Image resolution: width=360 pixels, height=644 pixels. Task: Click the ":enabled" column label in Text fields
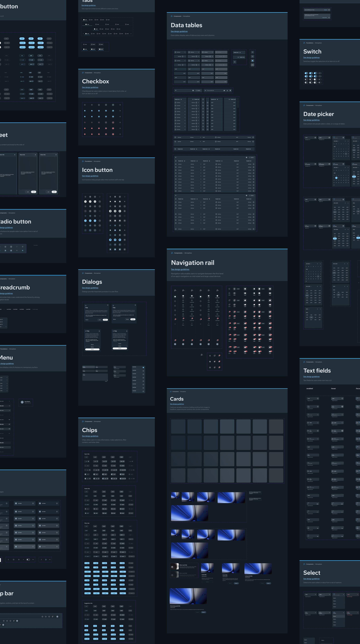click(x=309, y=388)
